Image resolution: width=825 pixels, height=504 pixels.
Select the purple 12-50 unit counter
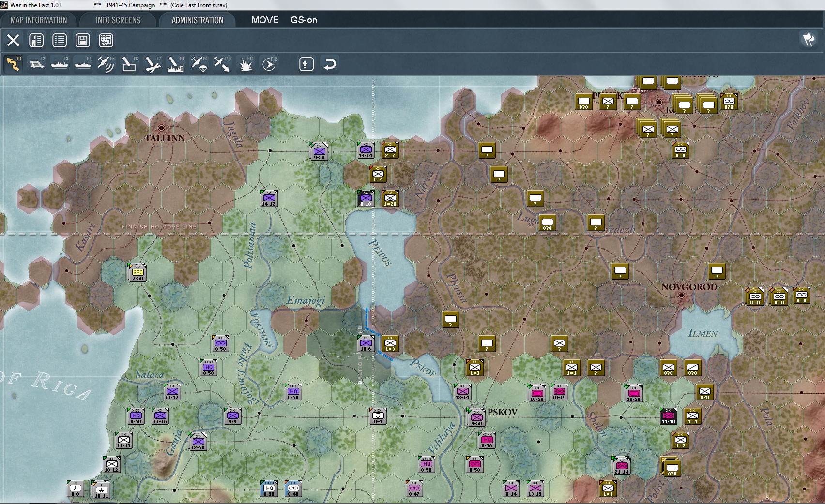(x=198, y=441)
